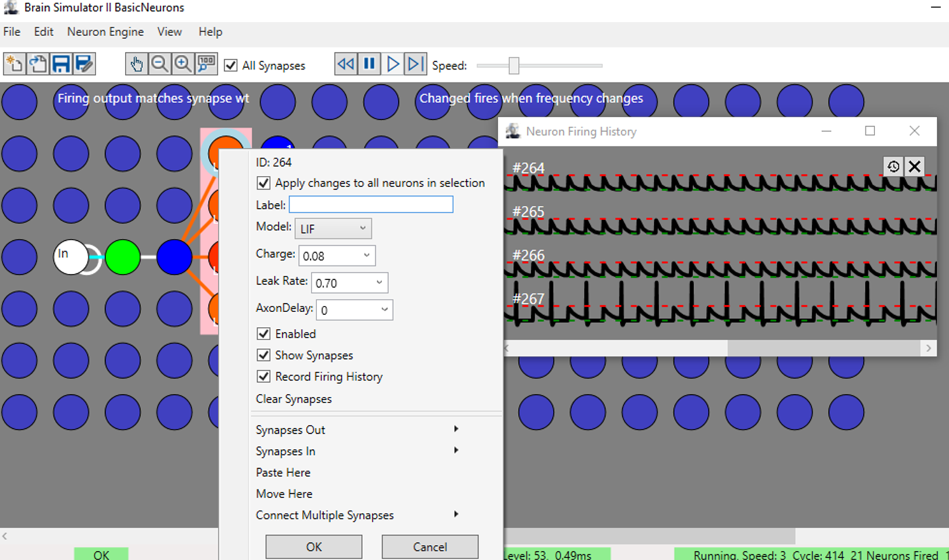Viewport: 949px width, 560px height.
Task: Click the Zoom Out magnifier icon
Action: [x=160, y=64]
